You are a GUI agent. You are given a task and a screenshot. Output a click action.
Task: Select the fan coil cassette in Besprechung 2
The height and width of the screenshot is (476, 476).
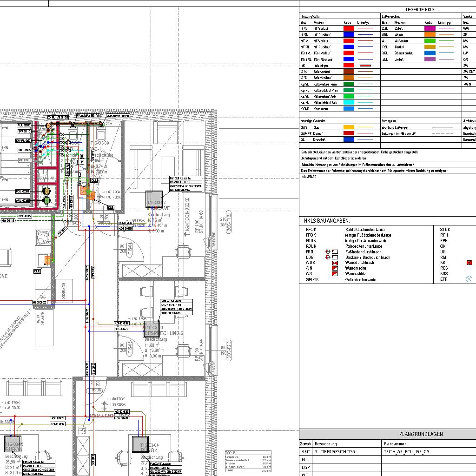151,329
